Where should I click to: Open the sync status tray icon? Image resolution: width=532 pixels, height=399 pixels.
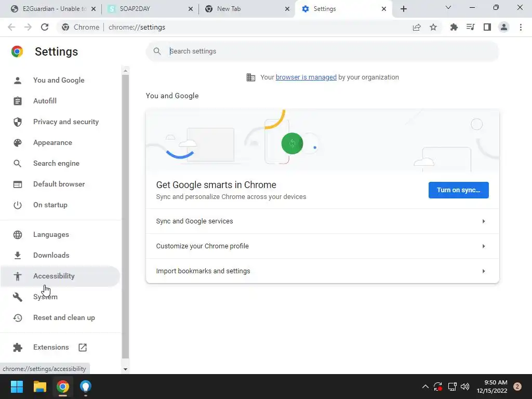click(x=438, y=387)
